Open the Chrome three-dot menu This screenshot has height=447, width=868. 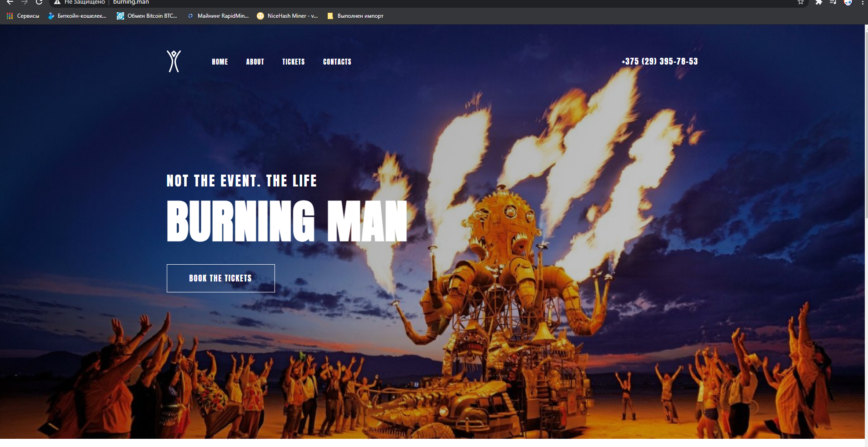point(863,2)
